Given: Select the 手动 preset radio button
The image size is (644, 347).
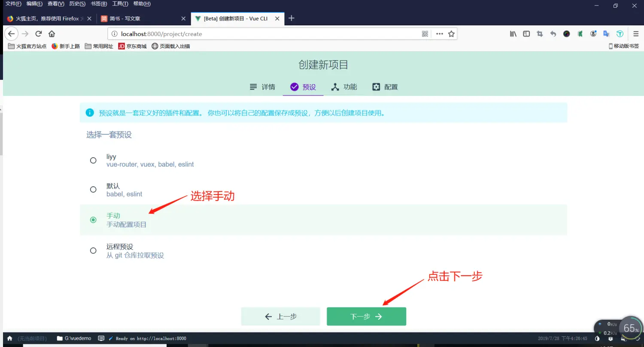Looking at the screenshot, I should point(93,220).
